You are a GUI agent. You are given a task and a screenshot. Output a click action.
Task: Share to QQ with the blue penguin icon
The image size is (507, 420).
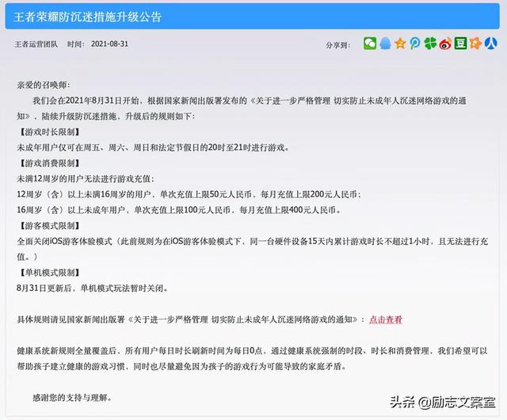[385, 44]
